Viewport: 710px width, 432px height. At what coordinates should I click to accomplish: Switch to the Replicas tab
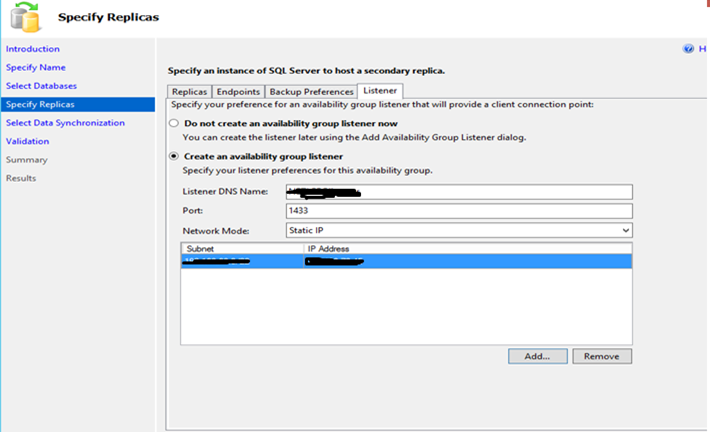(190, 91)
